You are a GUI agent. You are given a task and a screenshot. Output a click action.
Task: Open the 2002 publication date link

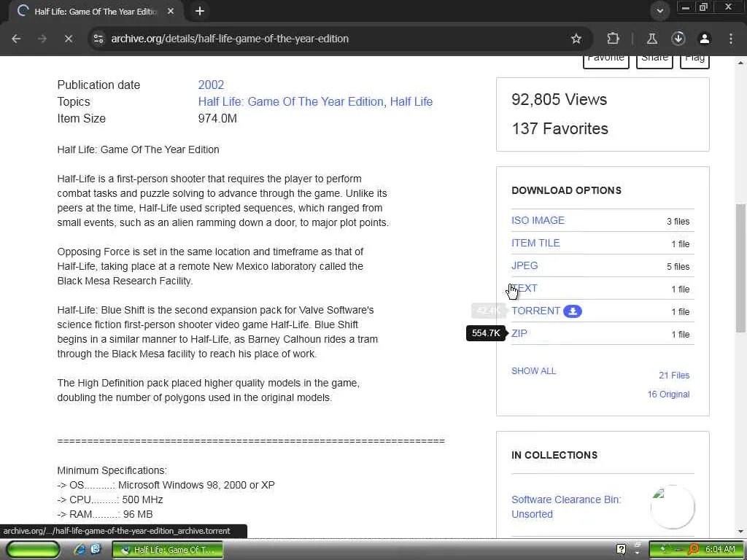[211, 85]
